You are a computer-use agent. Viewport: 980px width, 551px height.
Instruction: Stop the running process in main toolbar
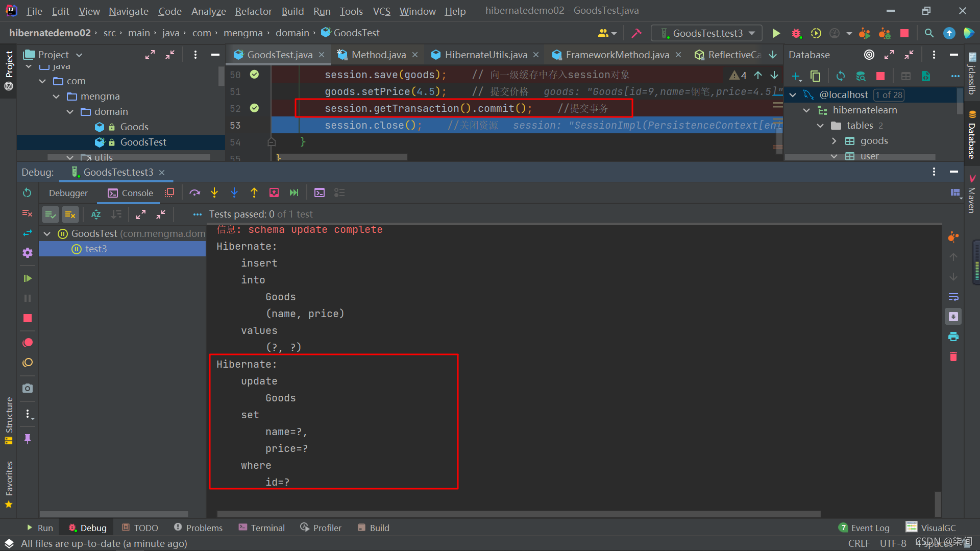pos(904,33)
